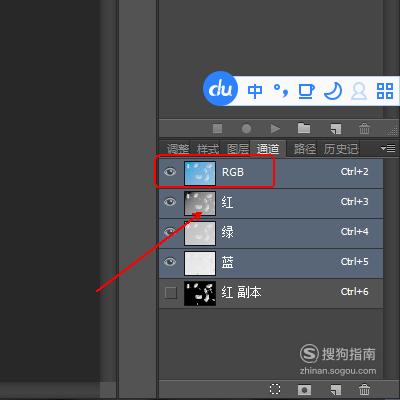Click the 绿 channel thumbnail

200,233
